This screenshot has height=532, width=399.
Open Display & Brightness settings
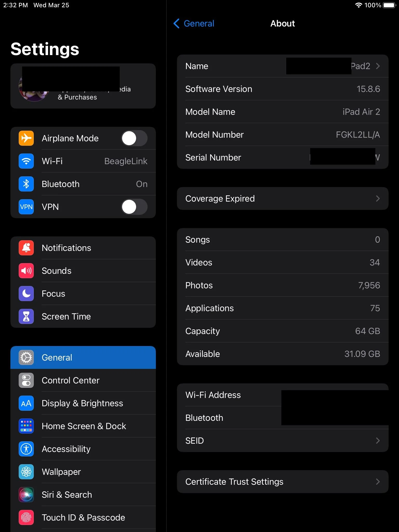(83, 403)
